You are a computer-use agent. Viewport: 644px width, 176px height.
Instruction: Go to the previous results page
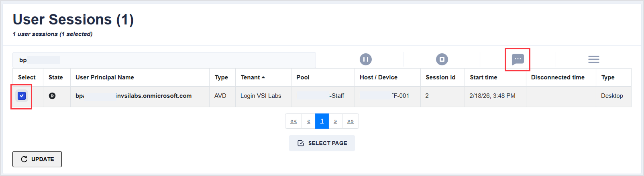pos(308,121)
